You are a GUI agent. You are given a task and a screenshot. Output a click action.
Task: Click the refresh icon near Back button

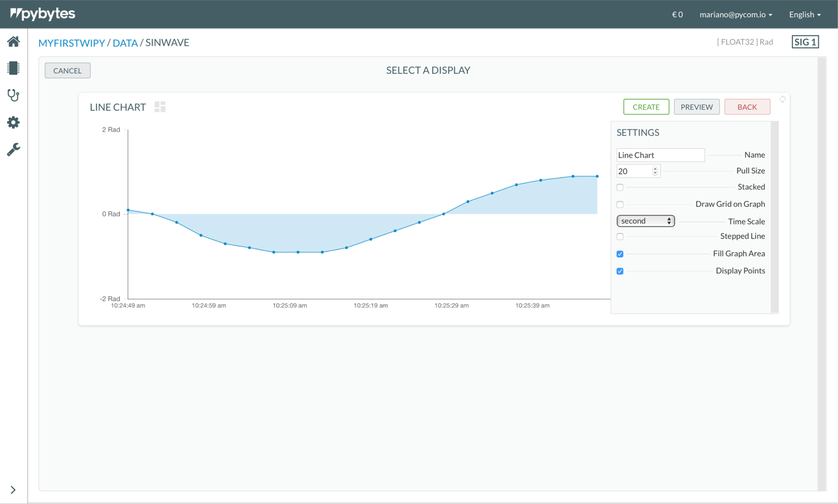782,100
